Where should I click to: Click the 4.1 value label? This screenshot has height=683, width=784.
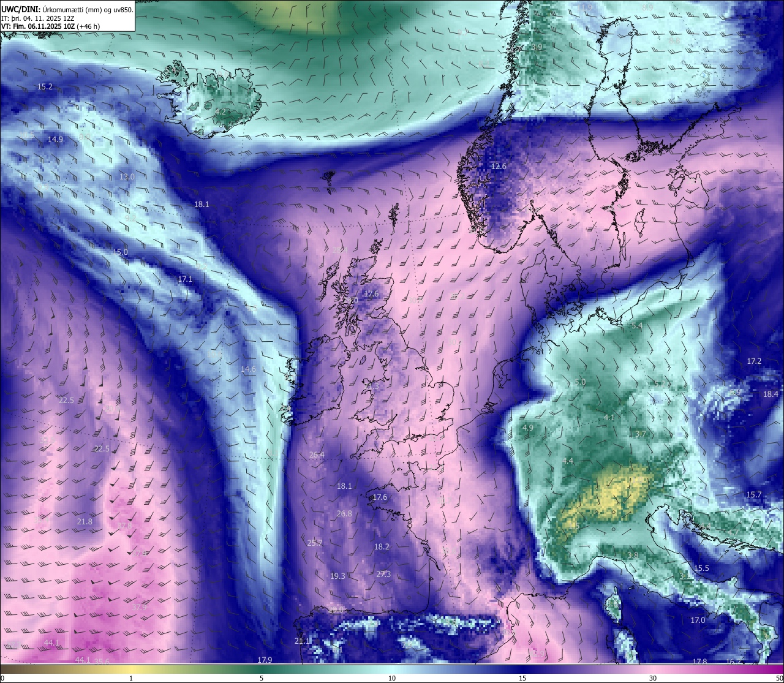(609, 417)
